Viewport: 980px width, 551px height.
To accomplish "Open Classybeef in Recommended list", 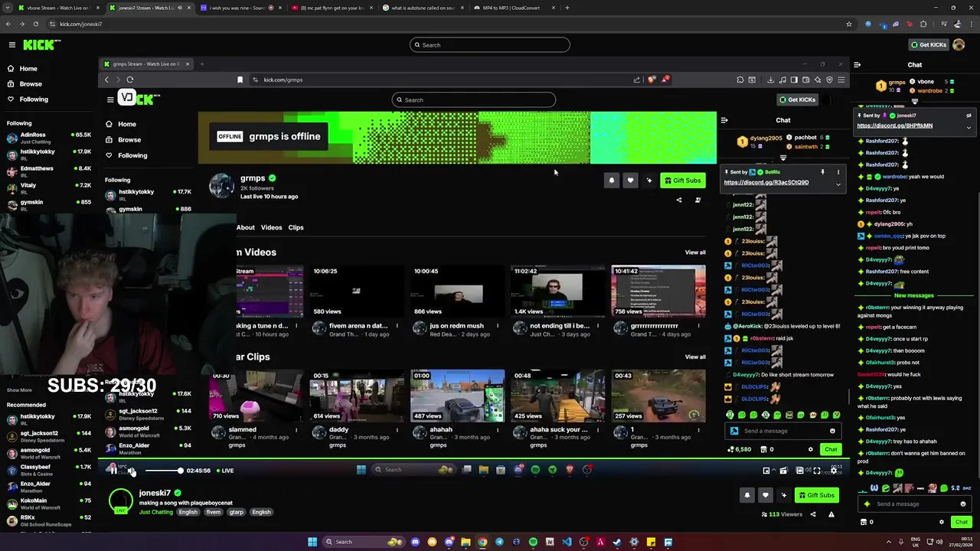I will pyautogui.click(x=47, y=470).
